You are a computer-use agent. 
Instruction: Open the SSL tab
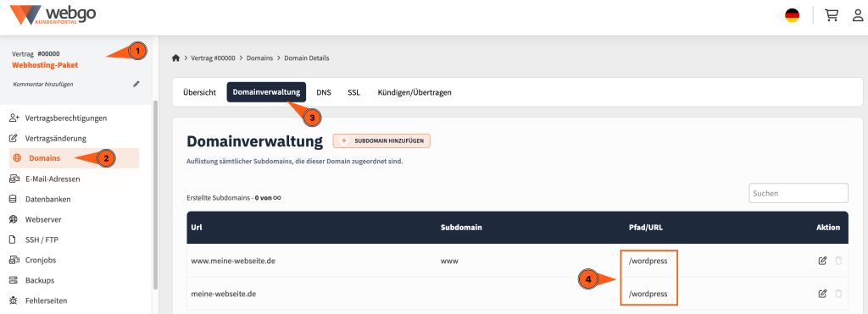coord(353,92)
